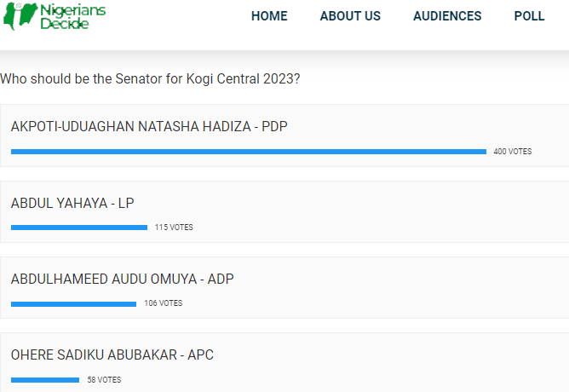
Task: Click the Nigerians Decide logo
Action: [55, 16]
